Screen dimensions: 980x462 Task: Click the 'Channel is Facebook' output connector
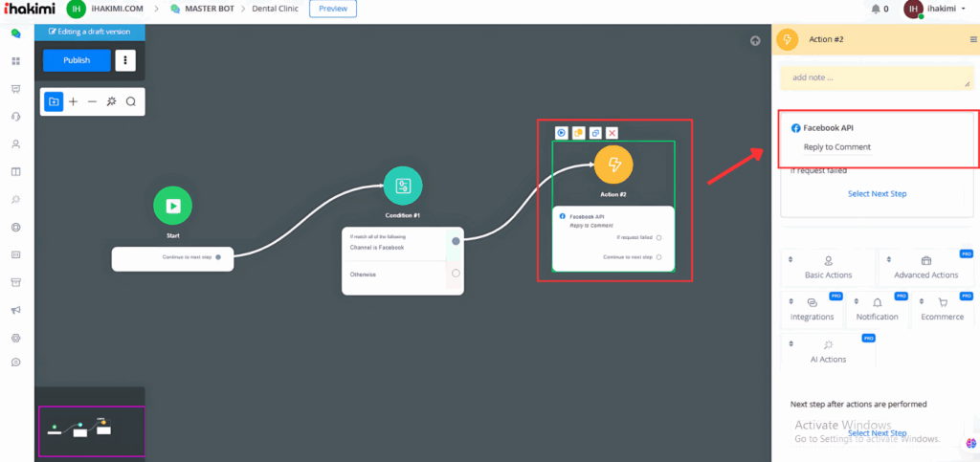coord(456,241)
